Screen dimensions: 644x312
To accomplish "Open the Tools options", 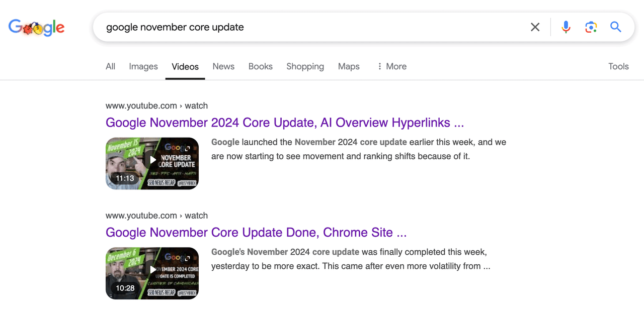I will 618,66.
